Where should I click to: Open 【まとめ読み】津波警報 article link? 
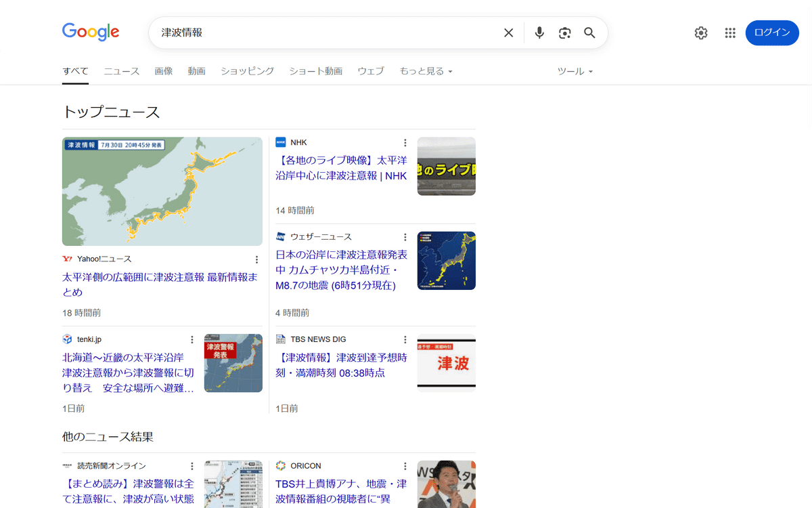129,492
